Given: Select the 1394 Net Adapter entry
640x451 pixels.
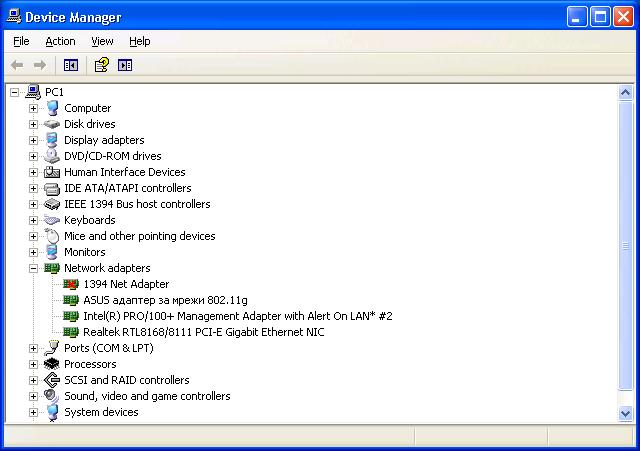Looking at the screenshot, I should coord(126,284).
